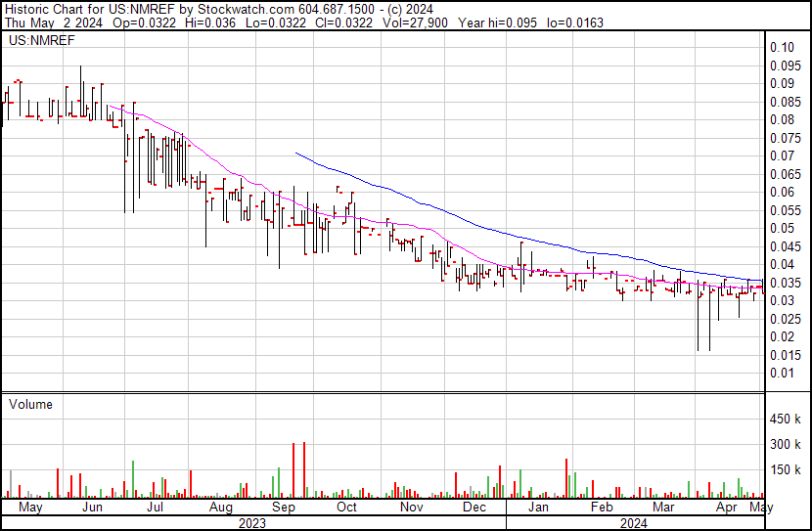Screen dimensions: 812x531
Task: Click the Mar month label
Action: click(x=663, y=508)
